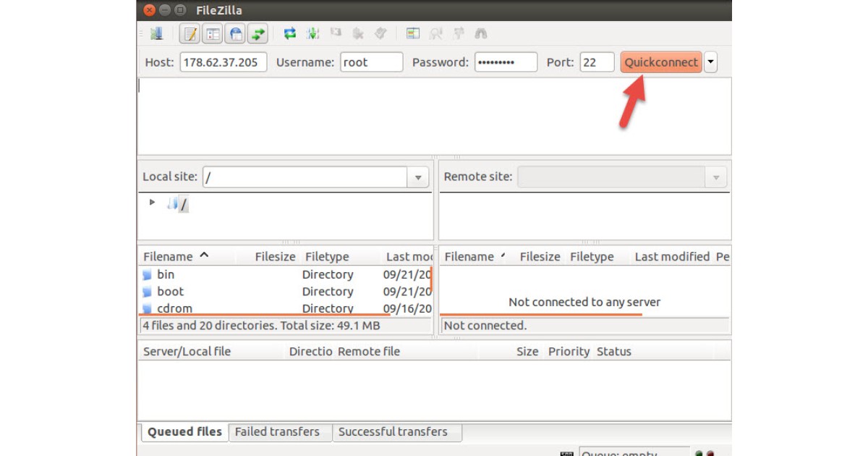Screen dimensions: 868x456
Task: Open the Site Manager icon
Action: (x=157, y=33)
